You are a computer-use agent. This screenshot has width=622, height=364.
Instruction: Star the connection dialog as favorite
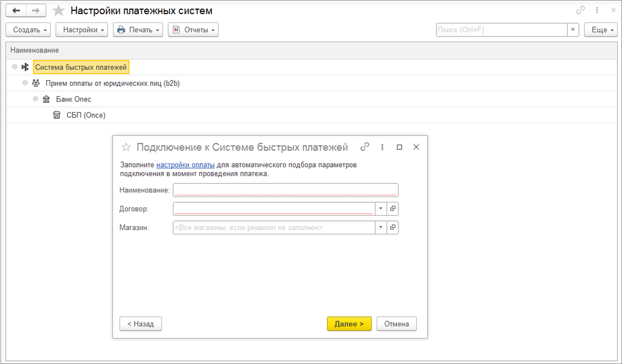click(x=125, y=147)
